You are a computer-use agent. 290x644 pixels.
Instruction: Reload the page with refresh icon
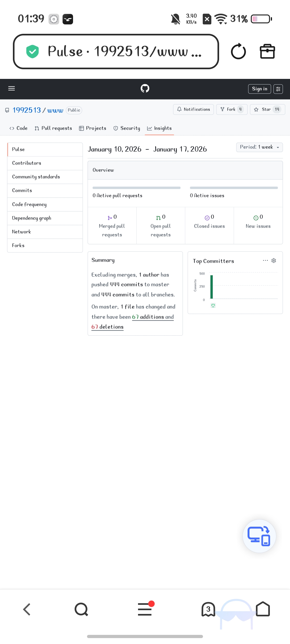[x=238, y=51]
